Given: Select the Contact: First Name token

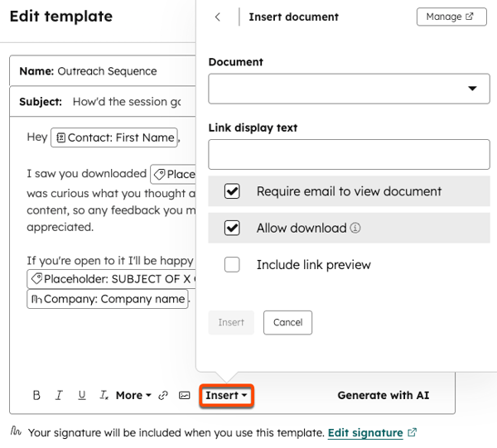Looking at the screenshot, I should tap(114, 137).
